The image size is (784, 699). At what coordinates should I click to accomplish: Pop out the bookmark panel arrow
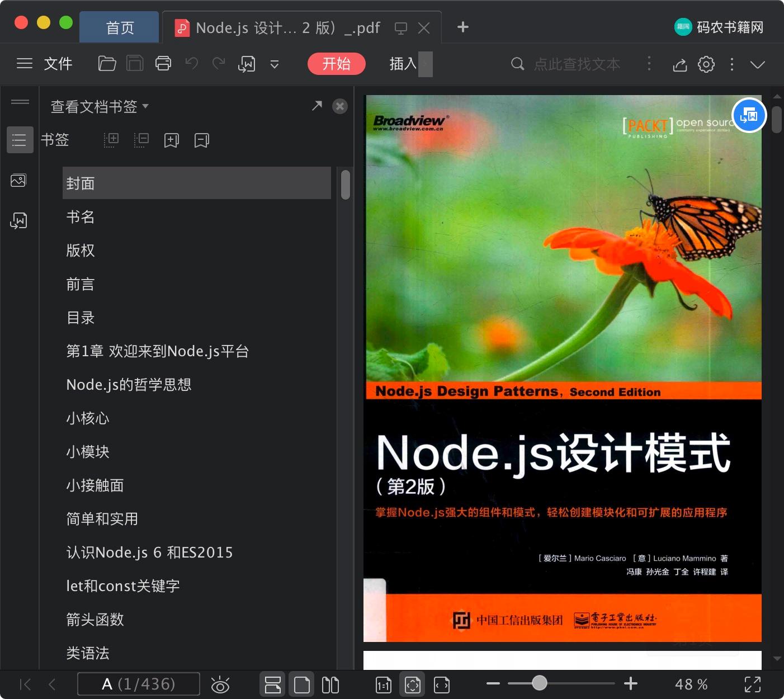[317, 105]
